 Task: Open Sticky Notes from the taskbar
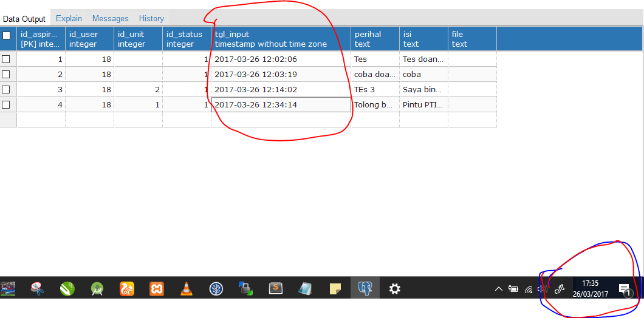(x=335, y=289)
